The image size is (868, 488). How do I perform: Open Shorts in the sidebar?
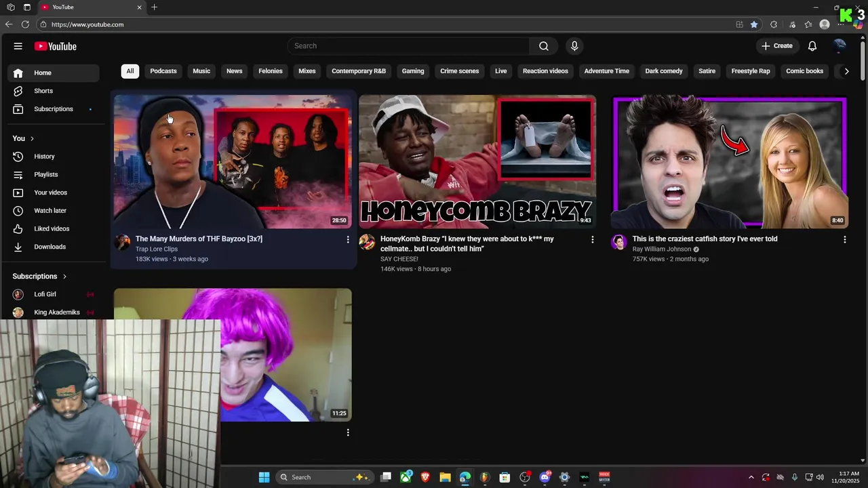point(54,91)
